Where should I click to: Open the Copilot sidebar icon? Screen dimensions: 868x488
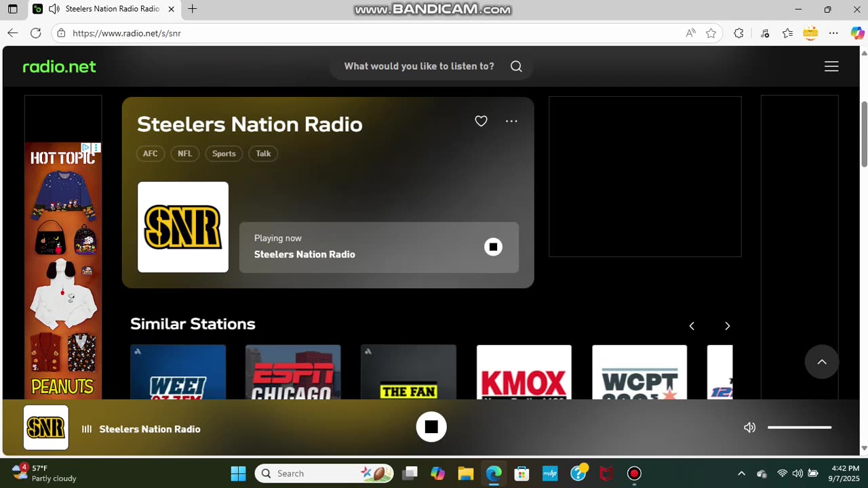click(857, 33)
